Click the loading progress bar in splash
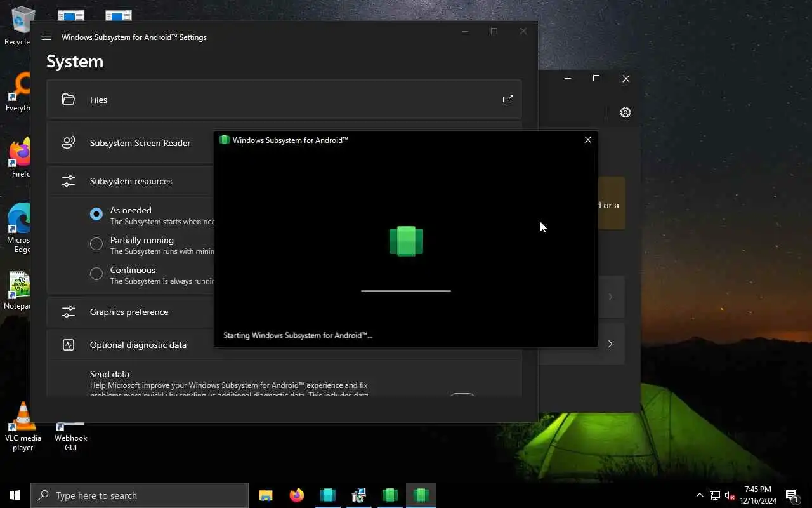Screen dimensions: 812x508 pyautogui.click(x=406, y=291)
